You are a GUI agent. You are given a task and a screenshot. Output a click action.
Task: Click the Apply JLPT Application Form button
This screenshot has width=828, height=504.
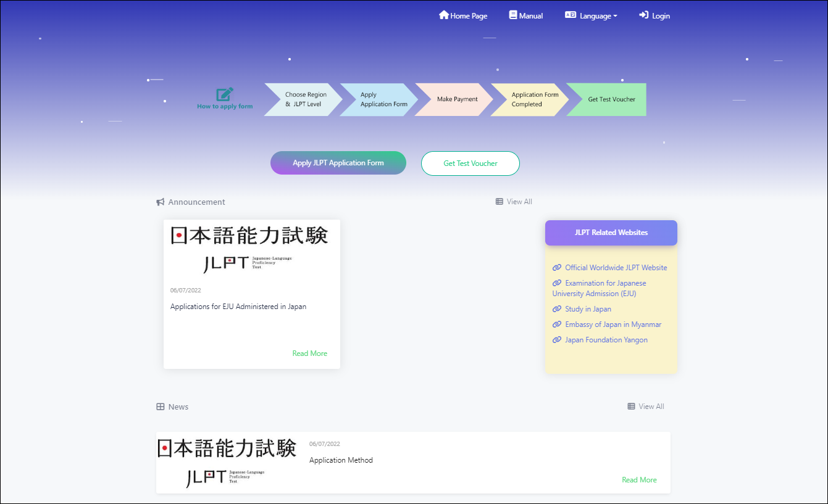click(338, 163)
